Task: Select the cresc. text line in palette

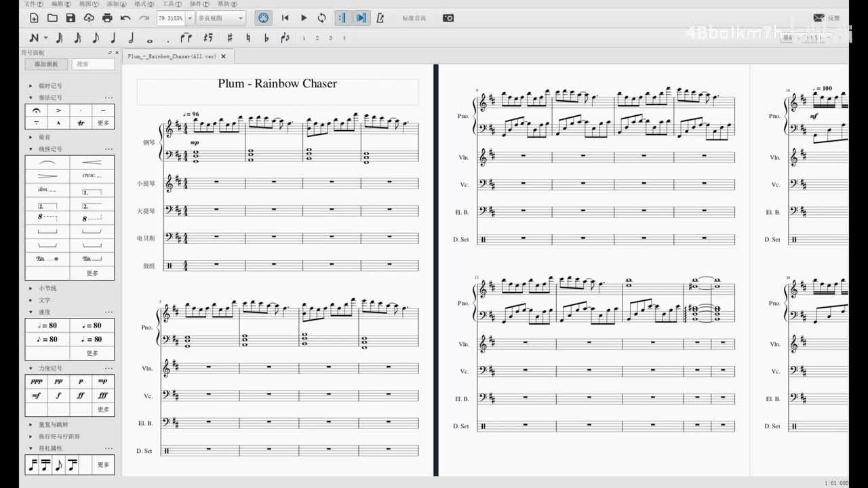Action: [x=92, y=176]
